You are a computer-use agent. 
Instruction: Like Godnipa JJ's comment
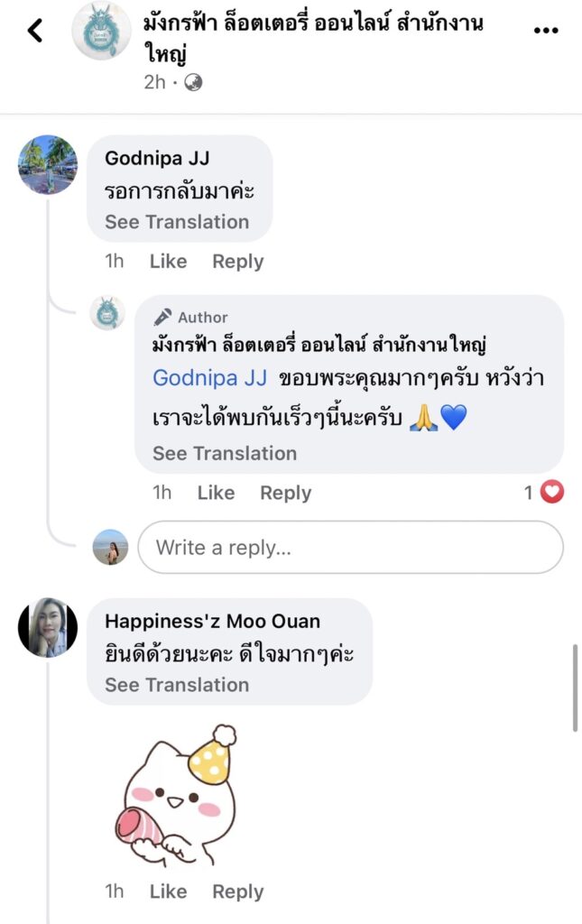point(168,262)
